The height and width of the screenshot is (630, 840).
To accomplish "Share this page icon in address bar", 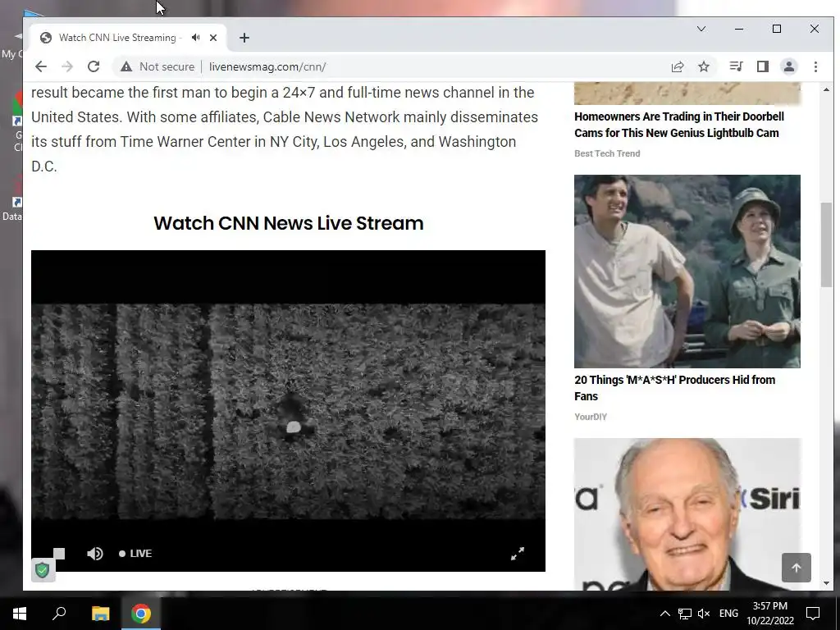I will (678, 66).
